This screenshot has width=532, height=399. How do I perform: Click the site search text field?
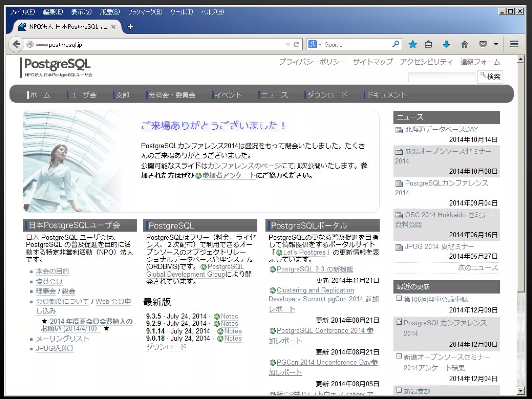click(442, 77)
